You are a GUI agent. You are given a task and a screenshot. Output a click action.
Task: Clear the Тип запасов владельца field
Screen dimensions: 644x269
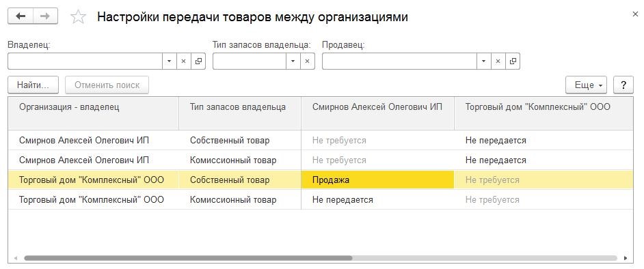[307, 61]
